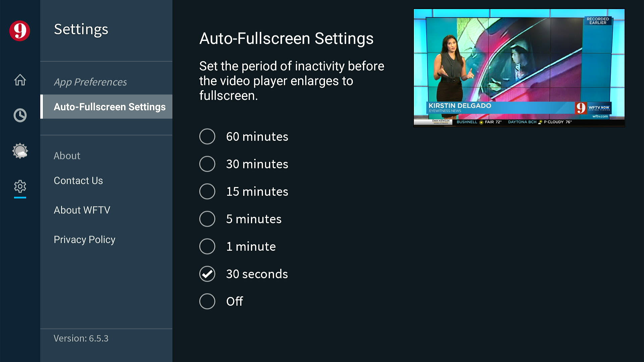This screenshot has height=362, width=644.
Task: Select the 60 minutes radio button
Action: coord(207,136)
